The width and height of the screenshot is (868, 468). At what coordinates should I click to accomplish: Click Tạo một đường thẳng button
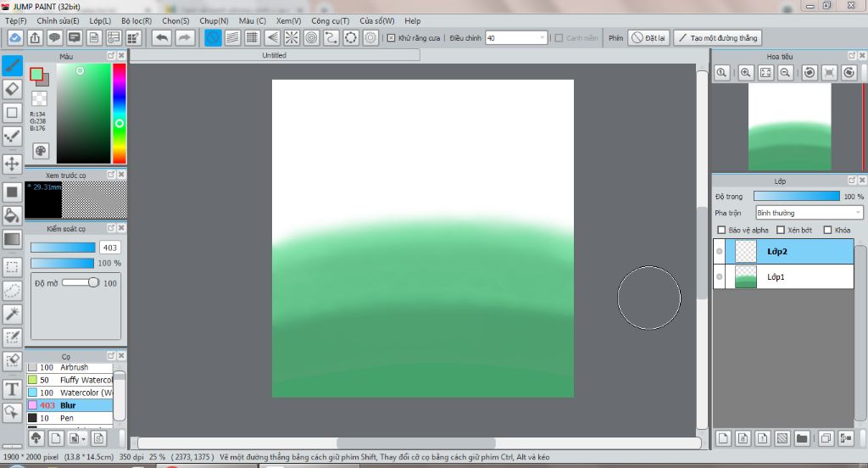(x=718, y=37)
